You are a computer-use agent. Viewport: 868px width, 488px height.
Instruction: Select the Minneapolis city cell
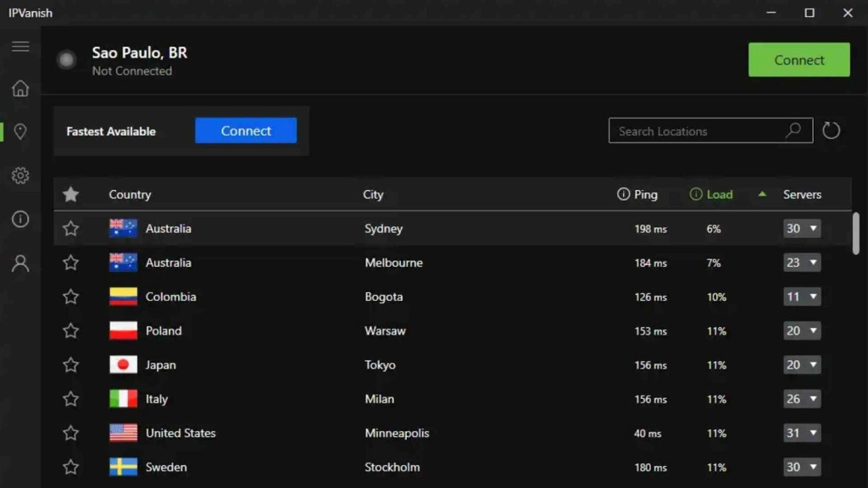[x=397, y=433]
